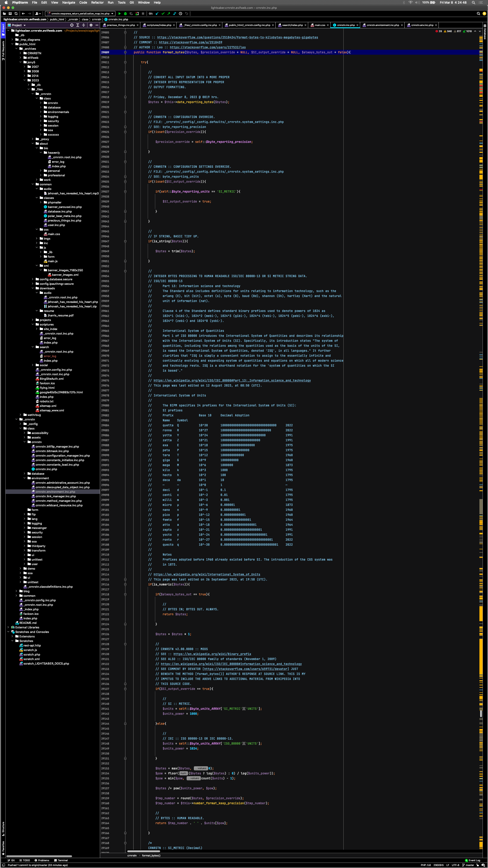Open the stackoverflow format-bytes link
Screen dimensions: 488x868
click(237, 37)
